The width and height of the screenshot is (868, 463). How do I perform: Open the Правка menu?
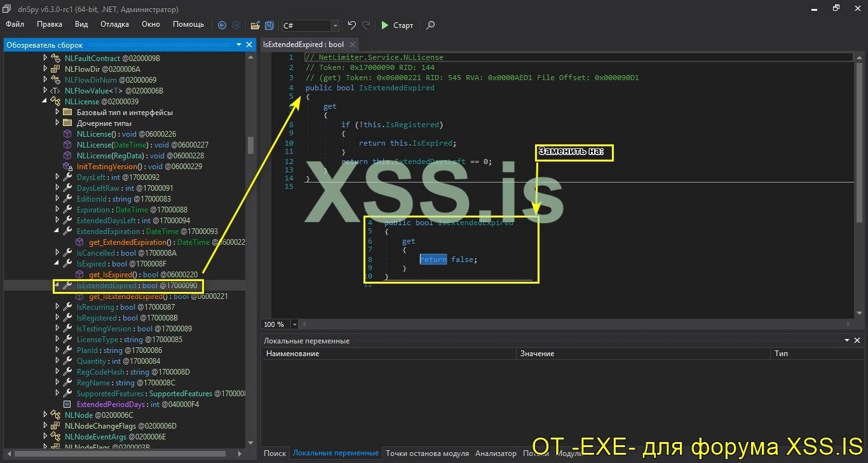[50, 24]
